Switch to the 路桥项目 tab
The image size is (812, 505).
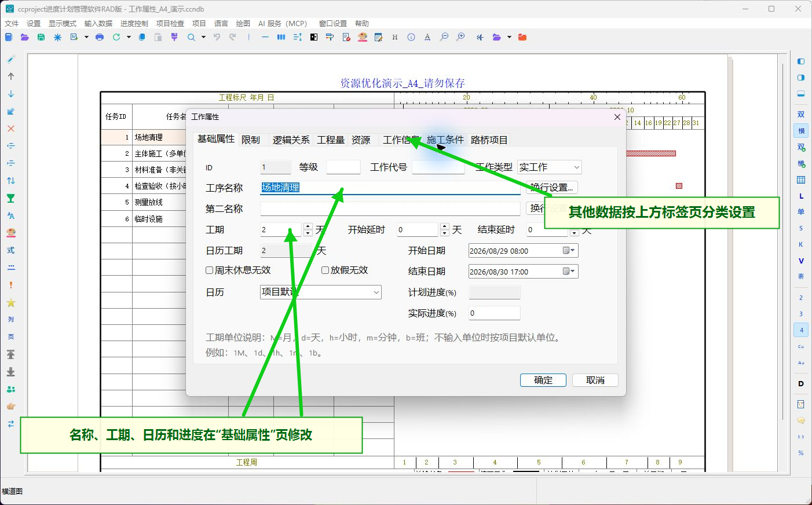click(489, 140)
